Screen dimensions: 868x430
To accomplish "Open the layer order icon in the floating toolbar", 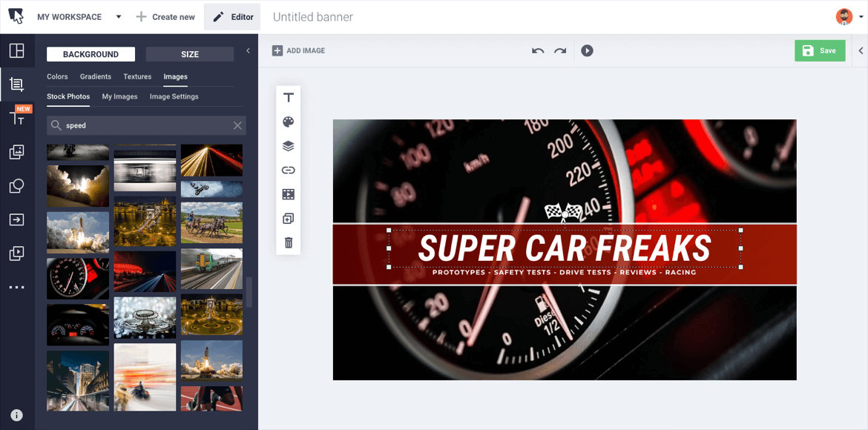I will pos(288,145).
